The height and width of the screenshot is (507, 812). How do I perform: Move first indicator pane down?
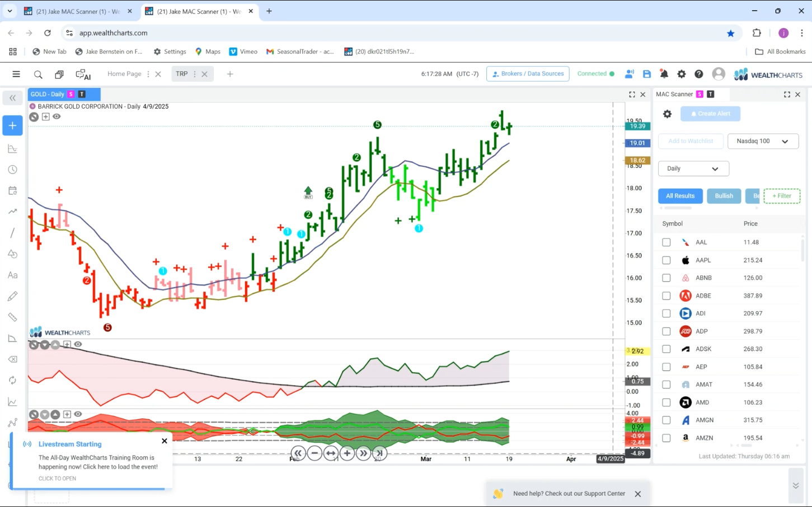(45, 345)
